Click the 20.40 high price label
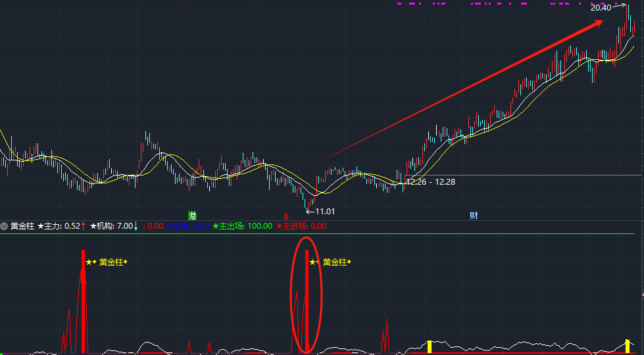The height and width of the screenshot is (355, 644). 600,8
